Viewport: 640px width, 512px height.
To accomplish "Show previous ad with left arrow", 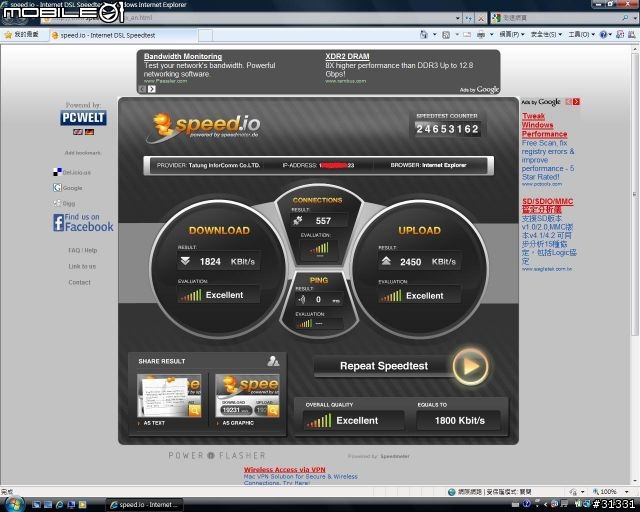I will click(x=142, y=89).
